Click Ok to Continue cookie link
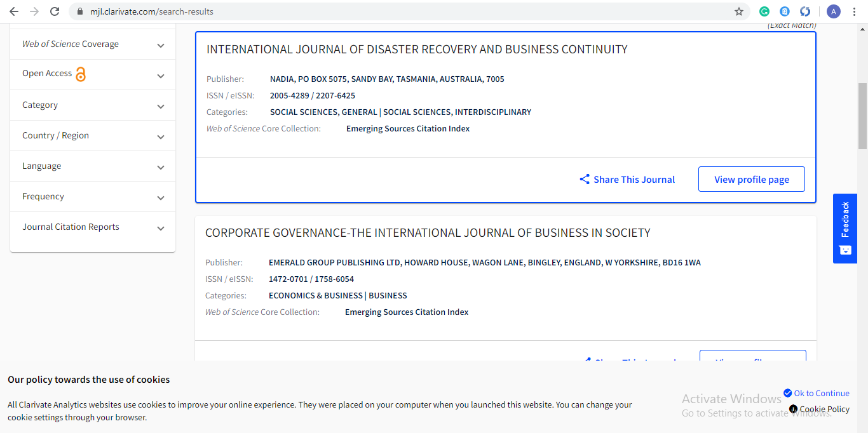 [x=817, y=393]
